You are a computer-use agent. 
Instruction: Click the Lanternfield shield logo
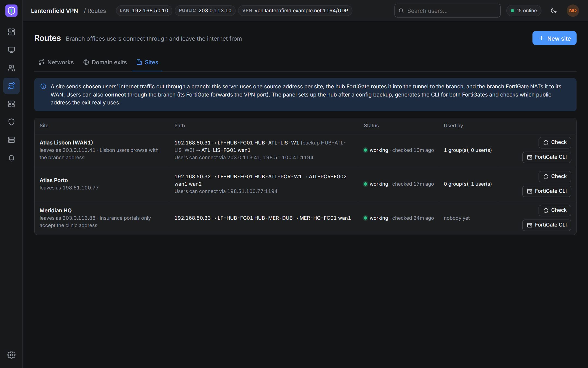(11, 11)
